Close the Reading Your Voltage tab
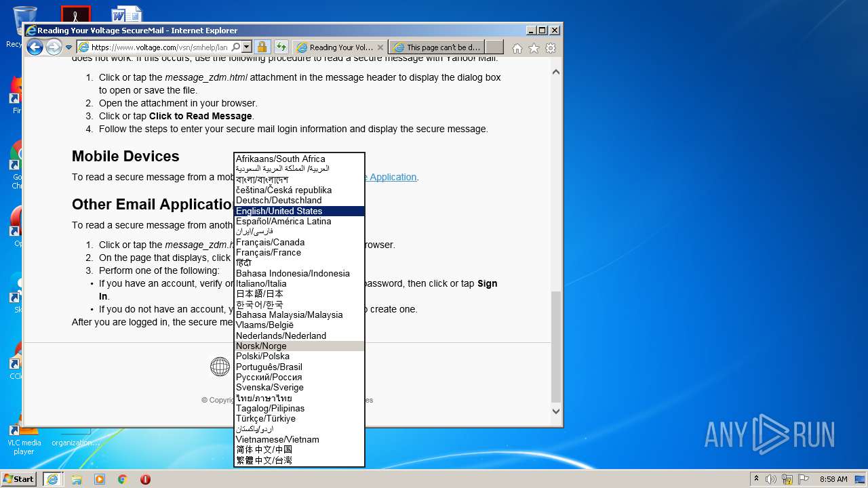The image size is (868, 488). coord(380,47)
